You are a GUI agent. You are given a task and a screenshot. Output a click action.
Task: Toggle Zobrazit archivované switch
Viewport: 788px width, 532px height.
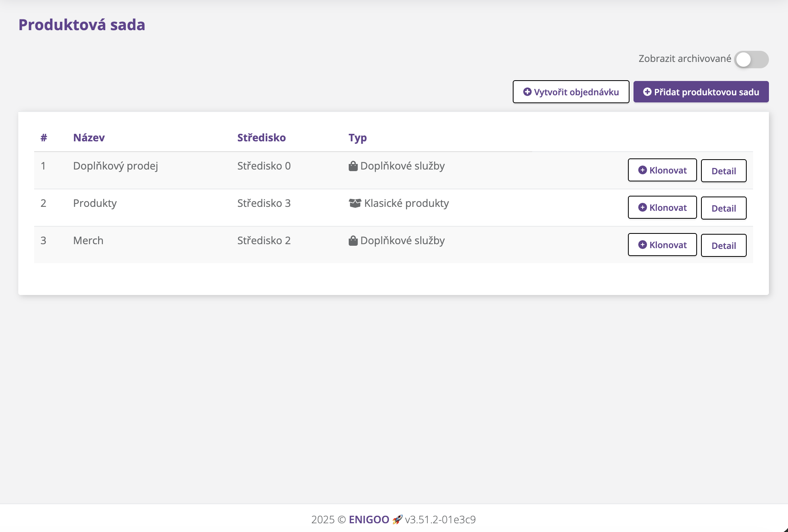[x=751, y=60]
